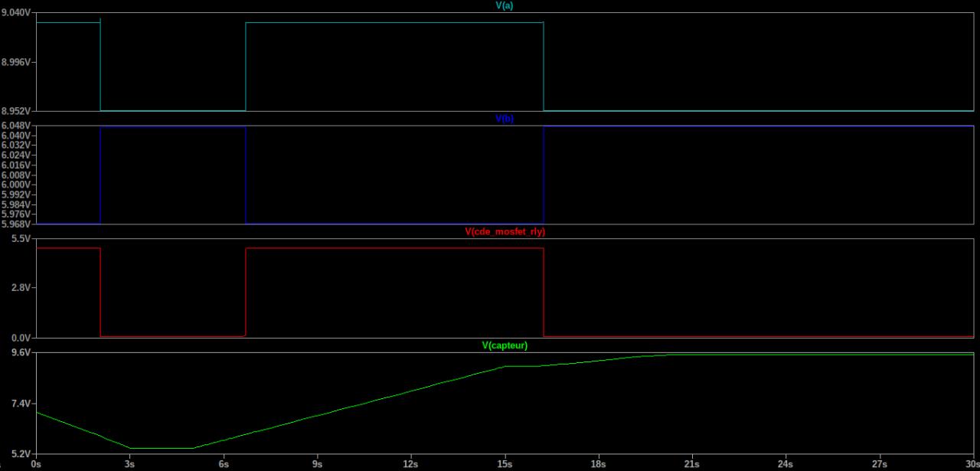Click the 0.0V axis value
Image resolution: width=980 pixels, height=471 pixels.
20,337
